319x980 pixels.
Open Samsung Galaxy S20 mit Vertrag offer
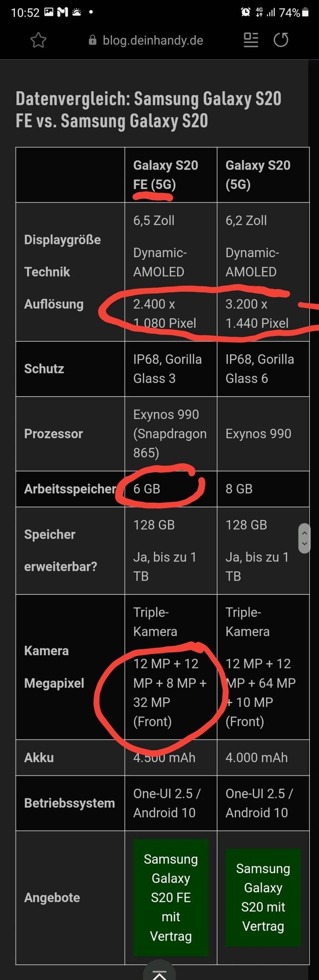(263, 897)
